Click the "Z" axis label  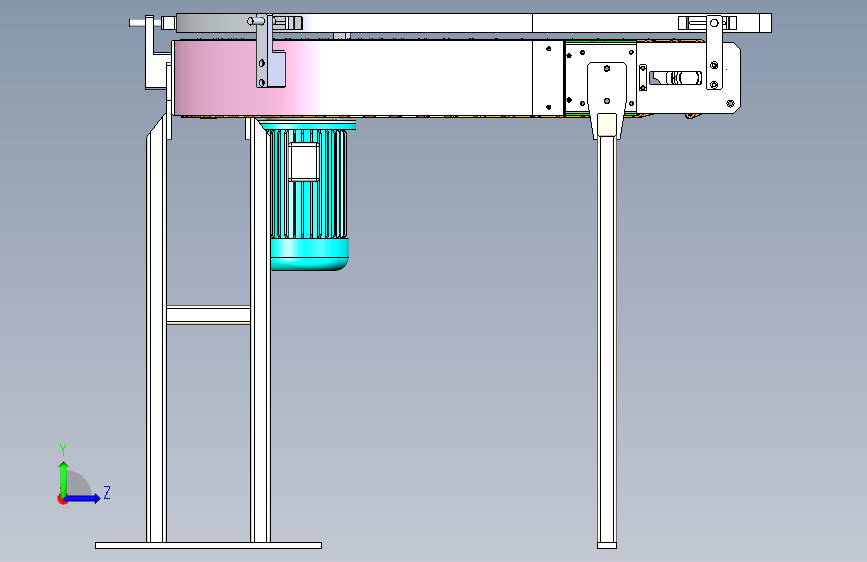(107, 492)
